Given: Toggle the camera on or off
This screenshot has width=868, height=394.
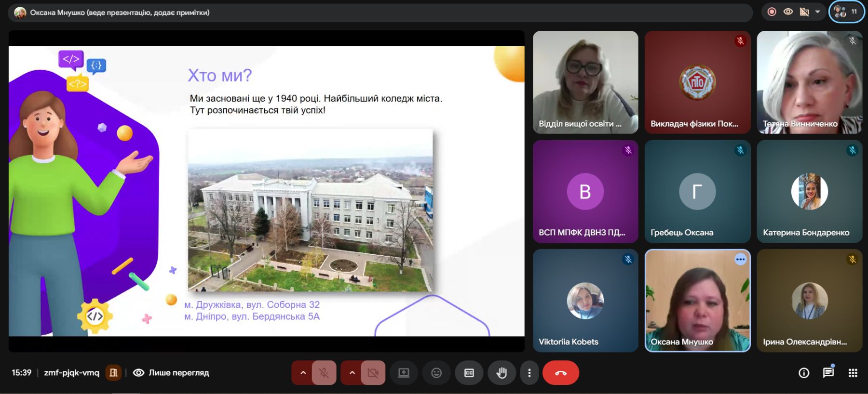Looking at the screenshot, I should (x=373, y=373).
